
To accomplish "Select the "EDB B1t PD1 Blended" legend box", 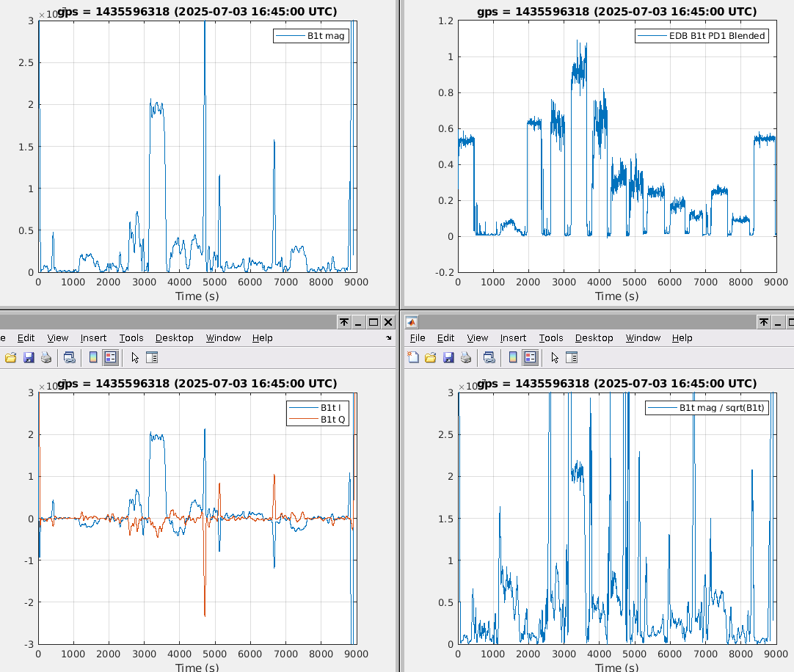I will pos(703,35).
